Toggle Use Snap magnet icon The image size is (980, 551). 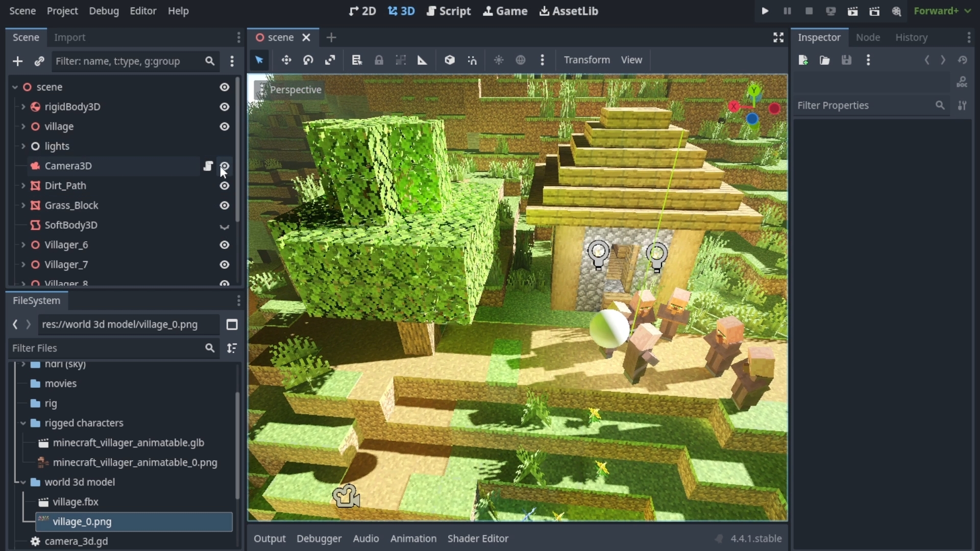(472, 60)
